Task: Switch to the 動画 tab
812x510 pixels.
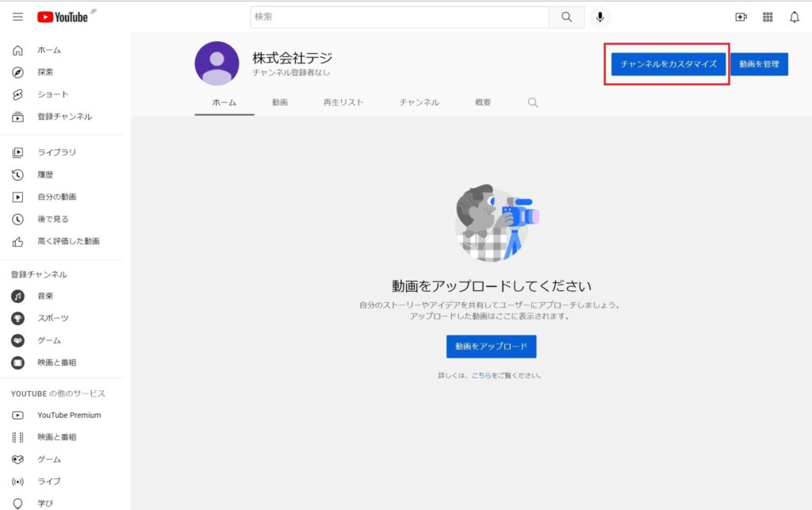Action: (x=280, y=102)
